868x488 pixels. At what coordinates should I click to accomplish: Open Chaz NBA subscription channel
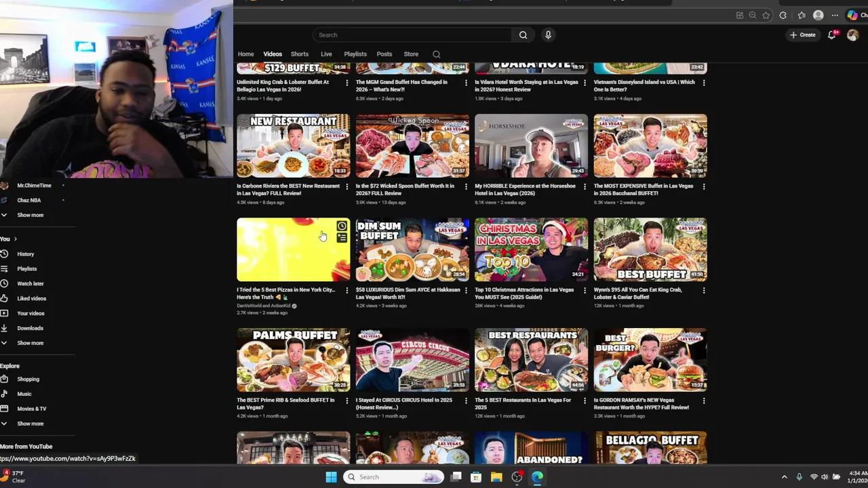pos(29,201)
